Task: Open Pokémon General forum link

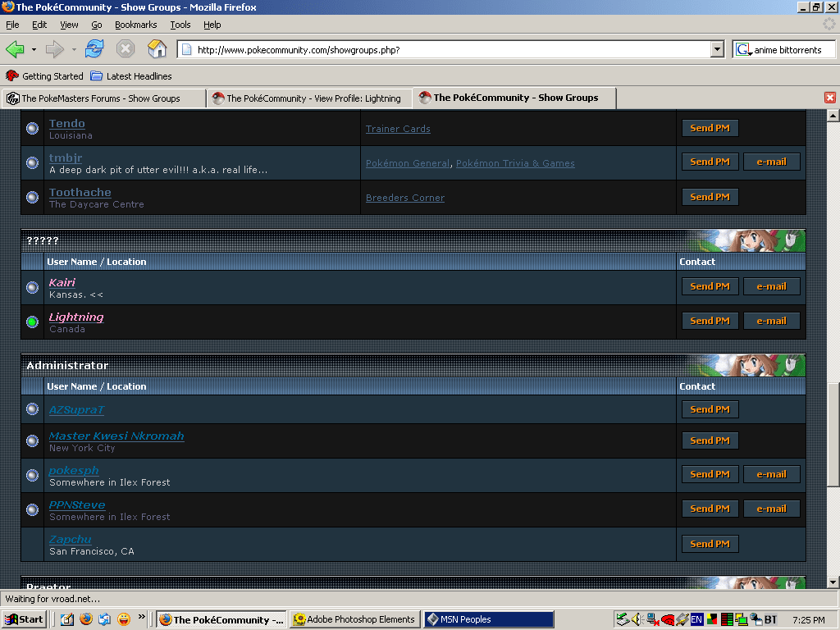Action: coord(408,163)
